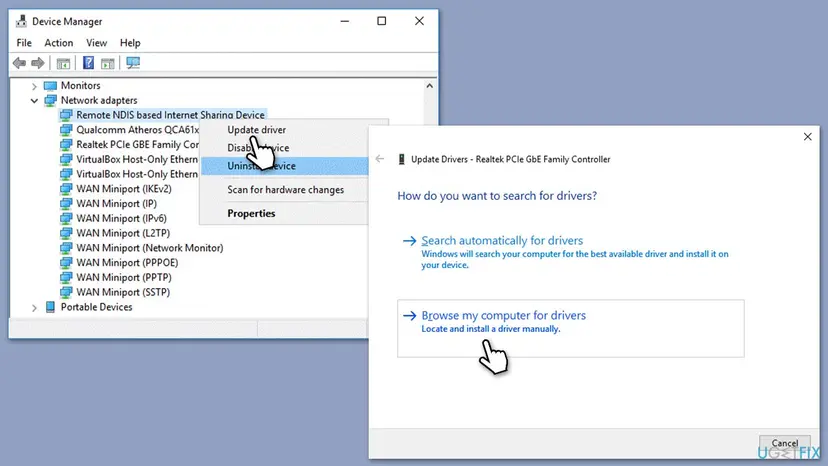Select the Portable Devices tree label

coord(96,307)
